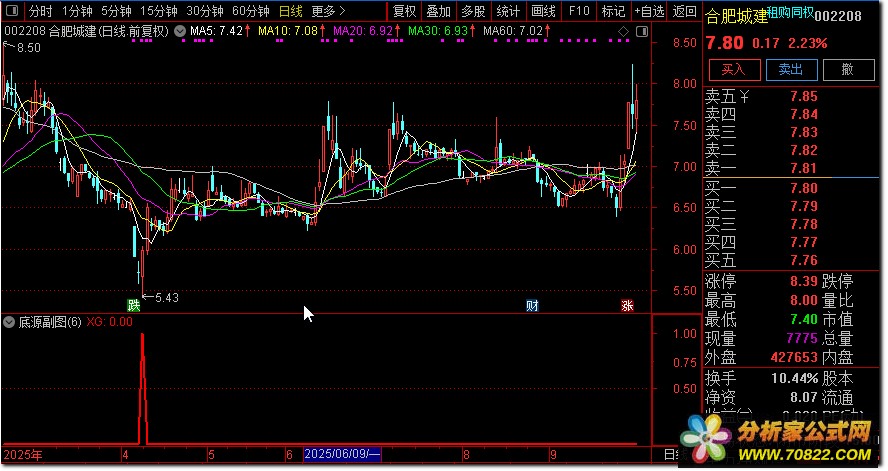This screenshot has width=888, height=471.
Task: Open the dropdown arrow beside 合肥城建(日线.前复权)
Action: click(x=179, y=32)
